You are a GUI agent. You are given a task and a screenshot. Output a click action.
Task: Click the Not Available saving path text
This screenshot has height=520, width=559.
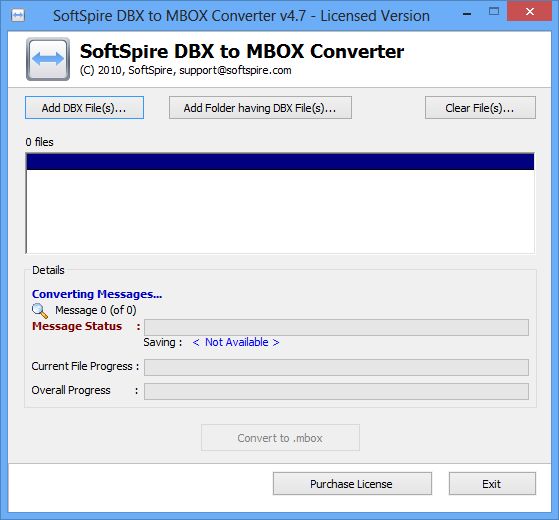pos(236,342)
